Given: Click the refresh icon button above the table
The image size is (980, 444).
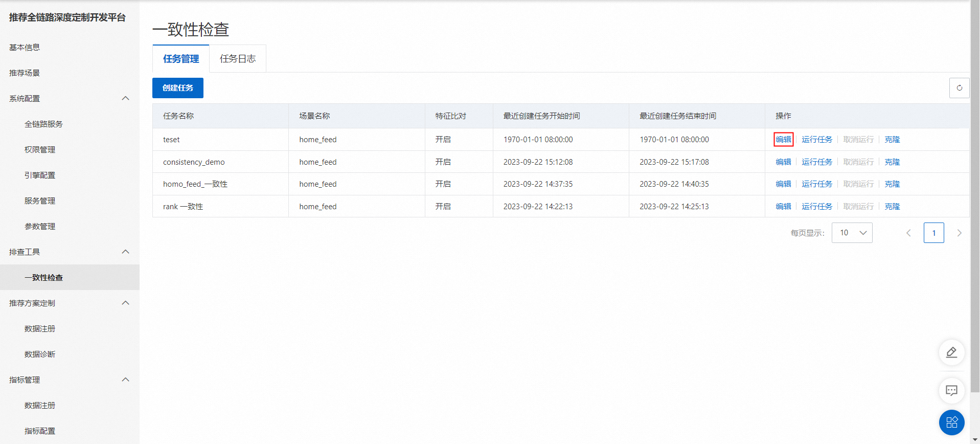Looking at the screenshot, I should (959, 88).
